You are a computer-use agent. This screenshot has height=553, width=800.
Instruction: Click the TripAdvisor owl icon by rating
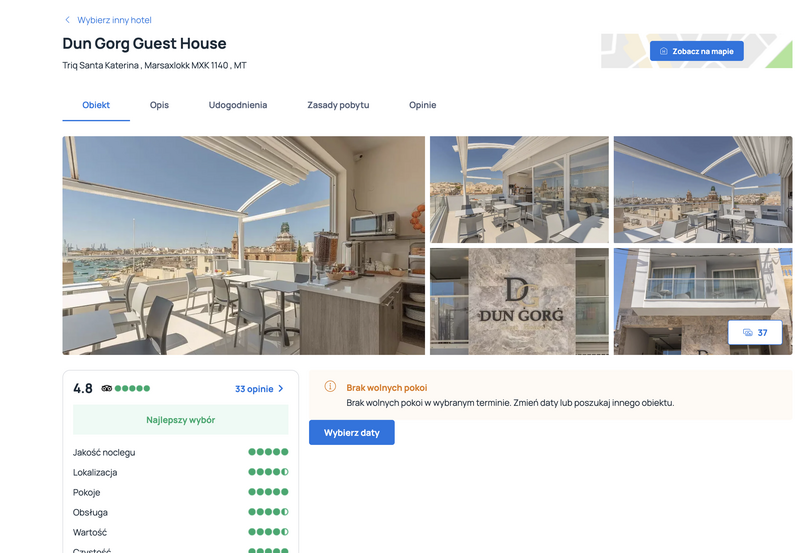(x=107, y=388)
